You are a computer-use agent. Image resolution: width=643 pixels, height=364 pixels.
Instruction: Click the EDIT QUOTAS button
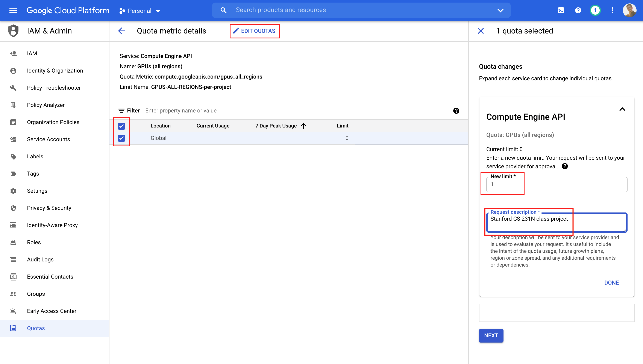click(x=255, y=31)
